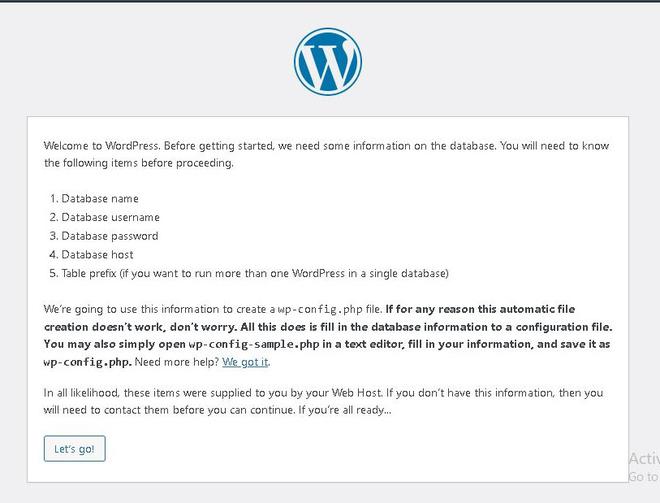The height and width of the screenshot is (503, 660).
Task: Click the WordPress logo
Action: tap(327, 62)
